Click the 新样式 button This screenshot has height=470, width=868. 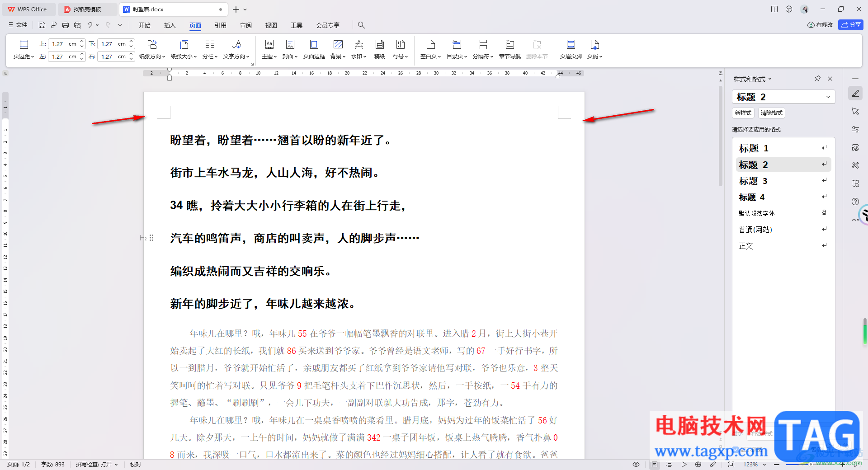point(743,113)
